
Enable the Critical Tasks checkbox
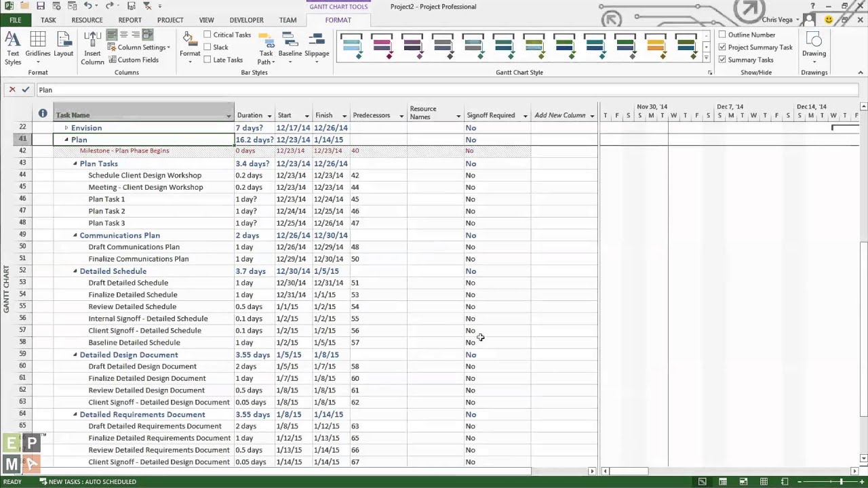pyautogui.click(x=208, y=35)
